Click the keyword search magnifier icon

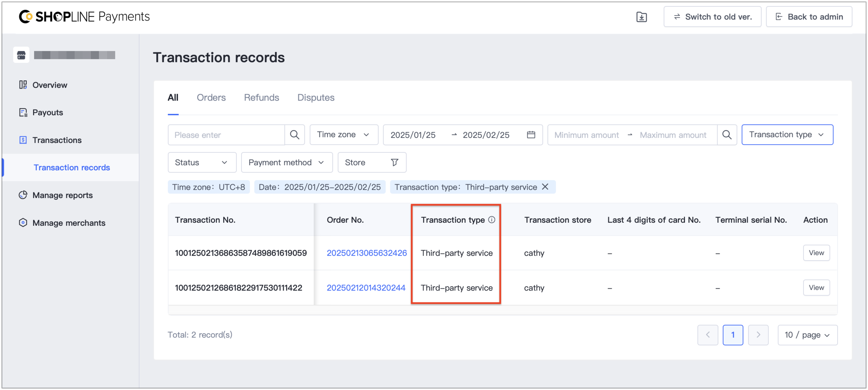(x=295, y=135)
